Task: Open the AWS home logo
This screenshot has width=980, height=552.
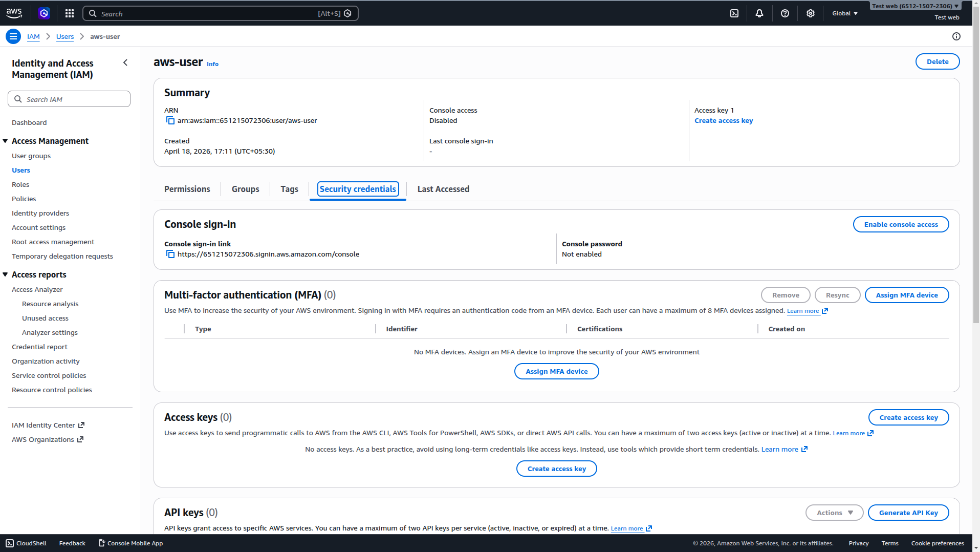Action: tap(14, 13)
